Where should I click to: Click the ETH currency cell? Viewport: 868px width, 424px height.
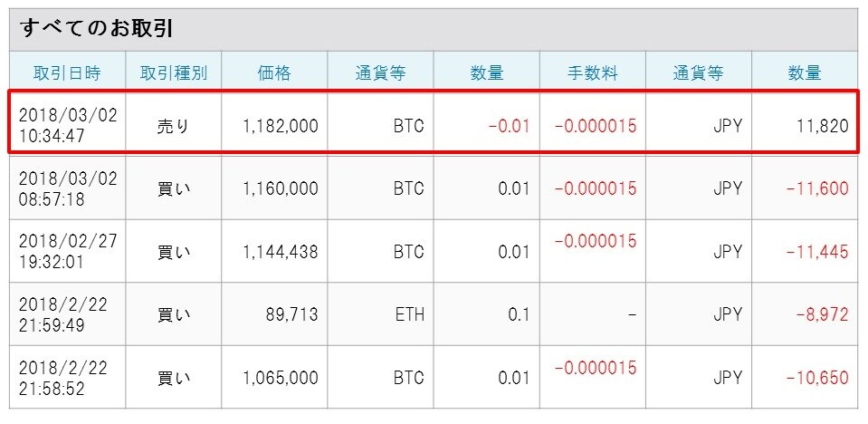tap(407, 315)
